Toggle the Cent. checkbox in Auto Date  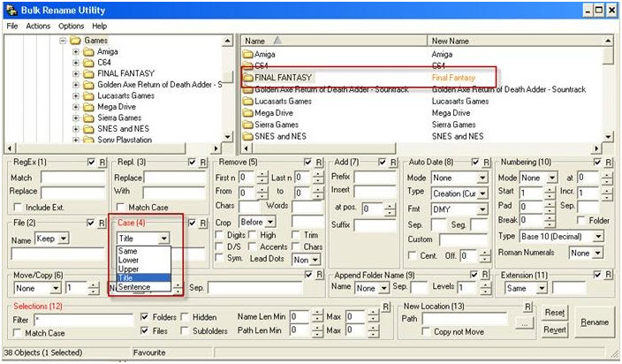412,255
